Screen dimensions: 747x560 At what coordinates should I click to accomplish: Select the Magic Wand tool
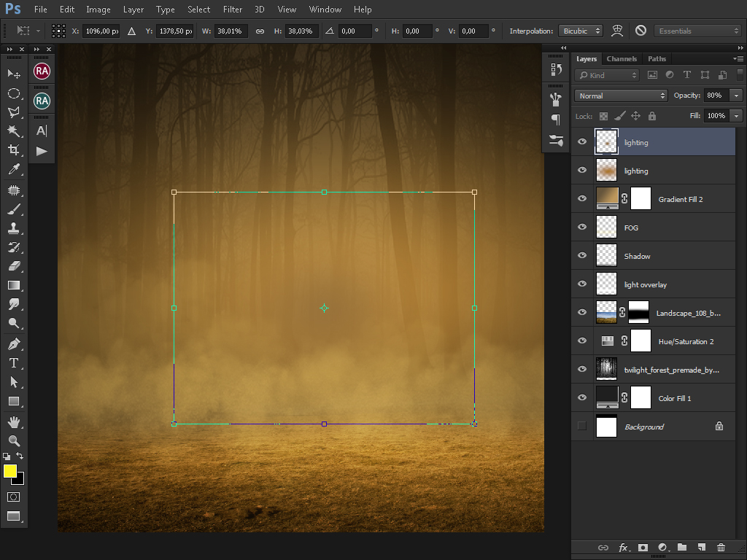click(14, 131)
